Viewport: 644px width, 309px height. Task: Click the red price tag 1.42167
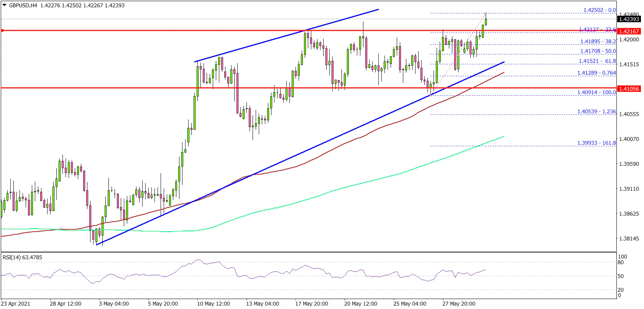click(629, 31)
